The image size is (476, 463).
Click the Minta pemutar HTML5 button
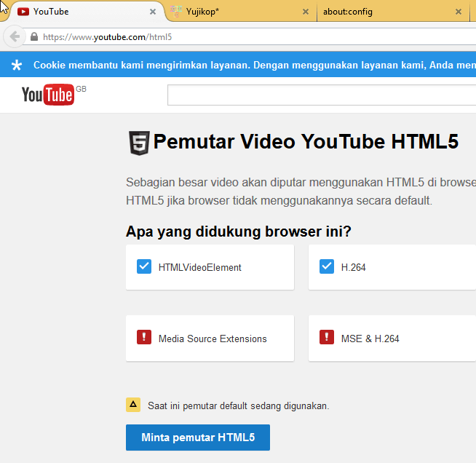pyautogui.click(x=198, y=438)
